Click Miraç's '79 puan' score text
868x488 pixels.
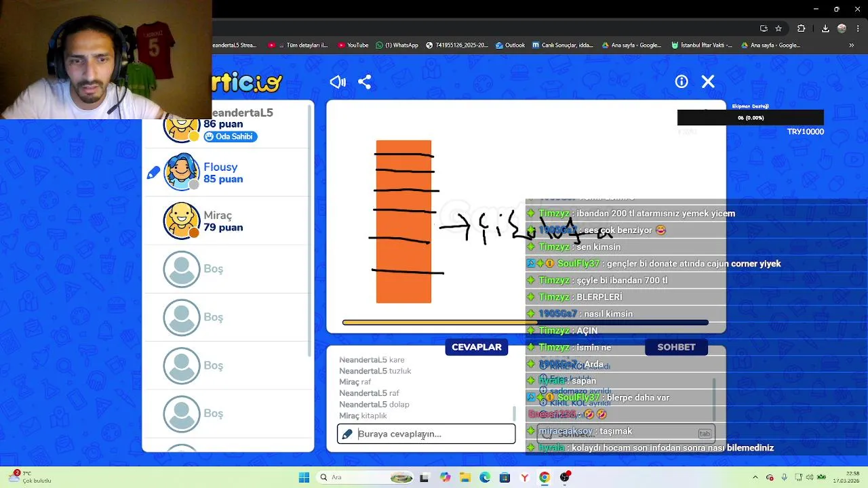(223, 228)
